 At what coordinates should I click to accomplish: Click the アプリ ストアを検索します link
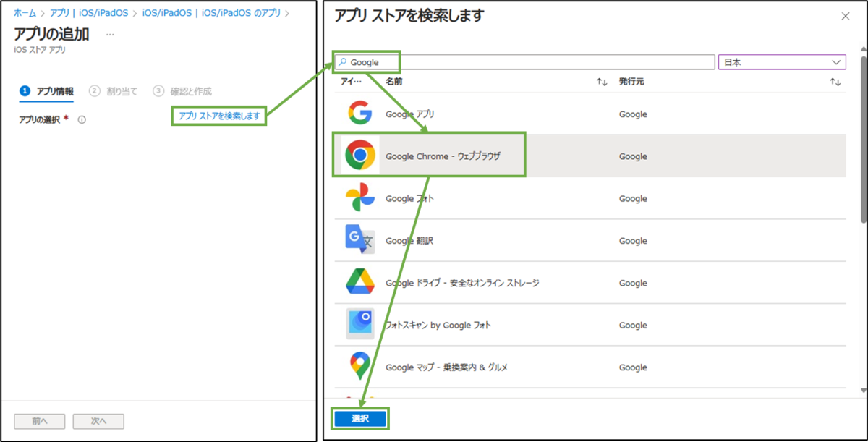(x=219, y=116)
